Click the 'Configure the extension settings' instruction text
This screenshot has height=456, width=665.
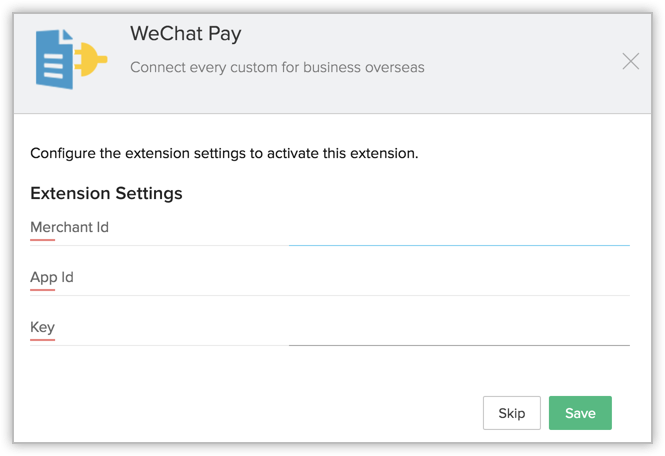pos(224,154)
